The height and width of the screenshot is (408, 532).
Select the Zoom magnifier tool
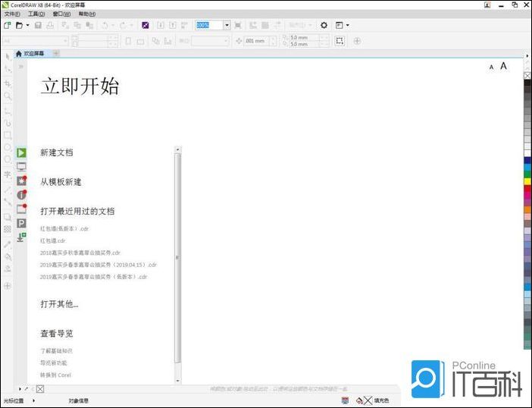click(8, 96)
